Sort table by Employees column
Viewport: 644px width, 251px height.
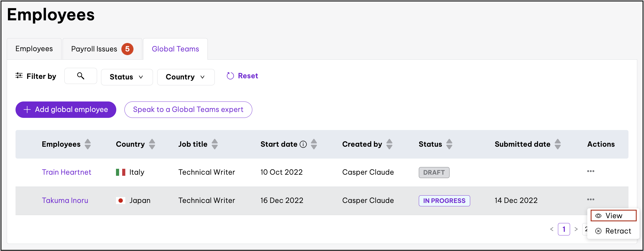88,144
